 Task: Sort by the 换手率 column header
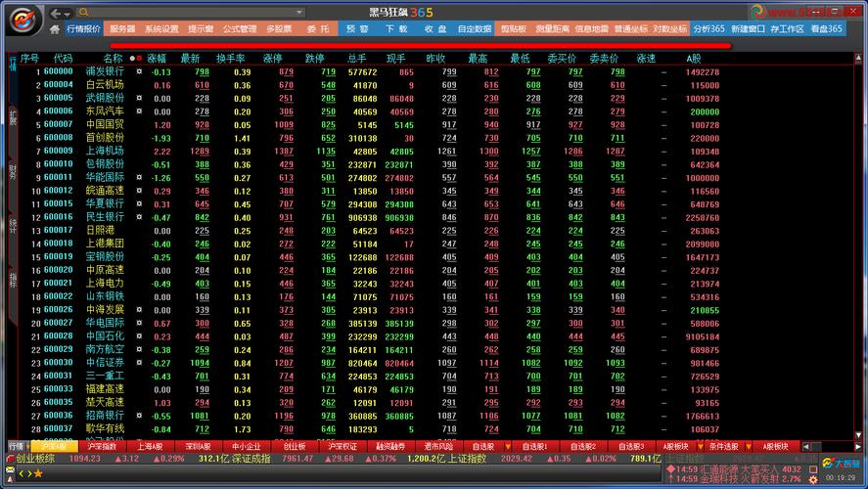(230, 59)
